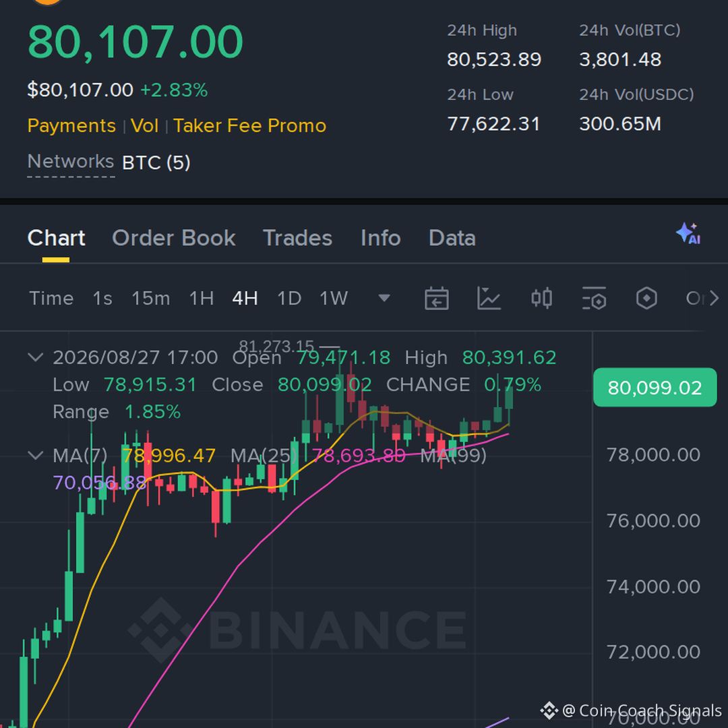
Task: Tap the 74,000.00 price axis label
Action: (x=653, y=586)
